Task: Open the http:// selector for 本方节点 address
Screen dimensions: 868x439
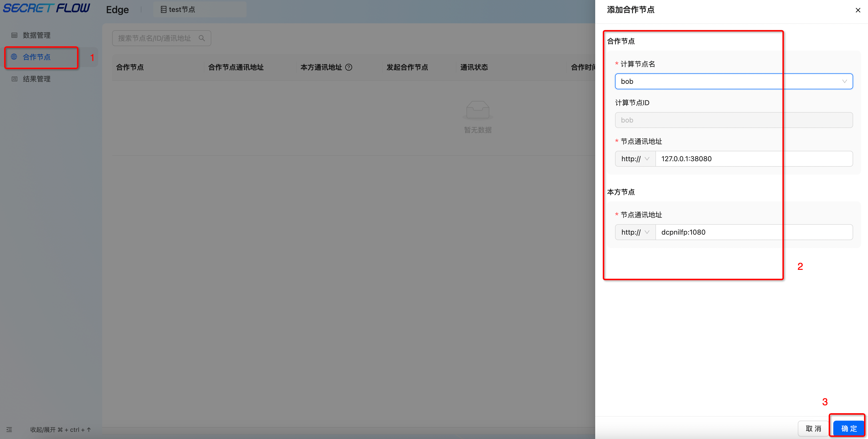Action: click(x=635, y=232)
